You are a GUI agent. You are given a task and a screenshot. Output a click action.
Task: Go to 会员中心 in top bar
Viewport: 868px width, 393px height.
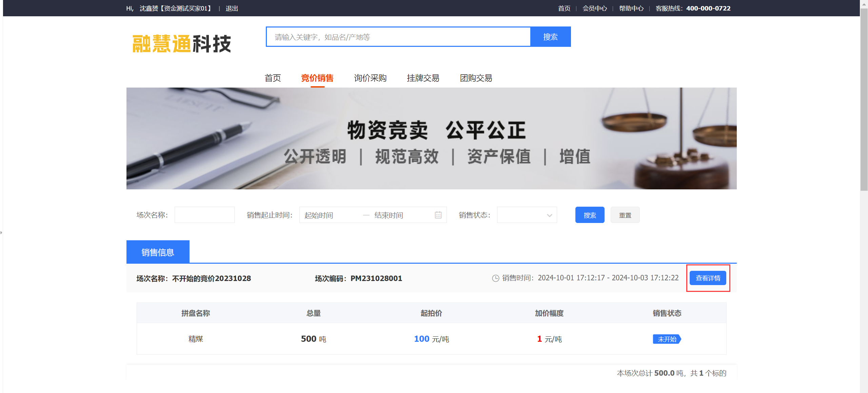[x=595, y=8]
